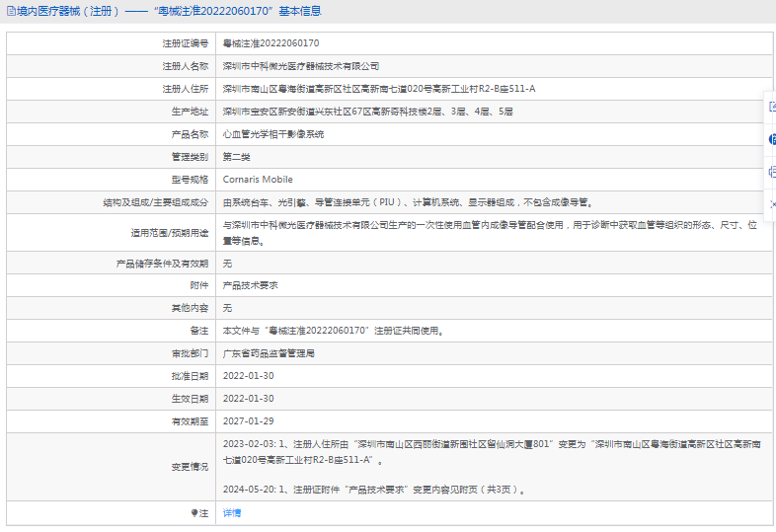Image resolution: width=776 pixels, height=532 pixels.
Task: Click the 注册人住所 address value
Action: coord(379,89)
